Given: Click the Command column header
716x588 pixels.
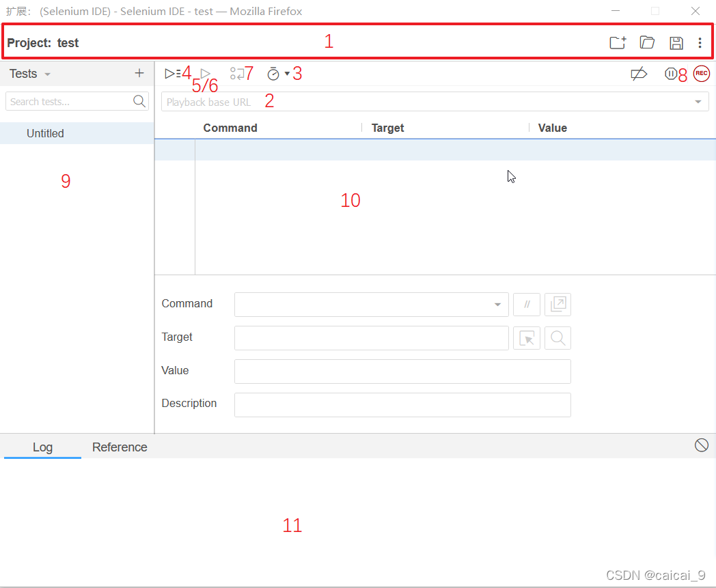Looking at the screenshot, I should click(230, 128).
